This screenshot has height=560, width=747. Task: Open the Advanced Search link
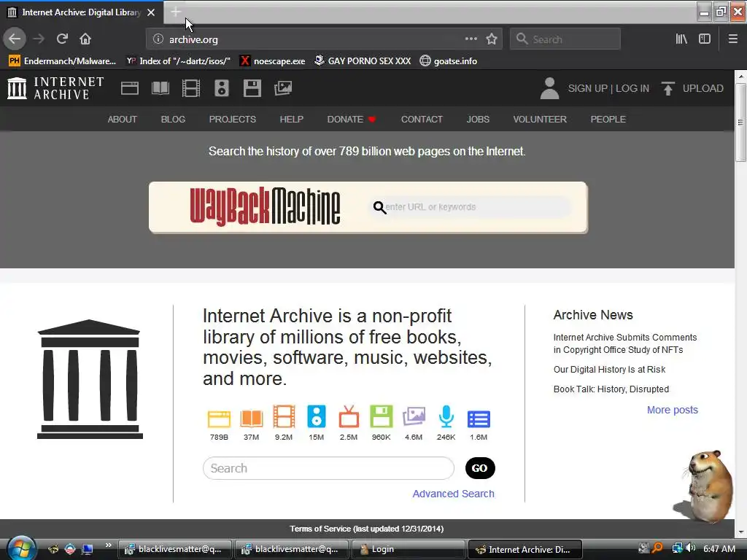pyautogui.click(x=453, y=494)
